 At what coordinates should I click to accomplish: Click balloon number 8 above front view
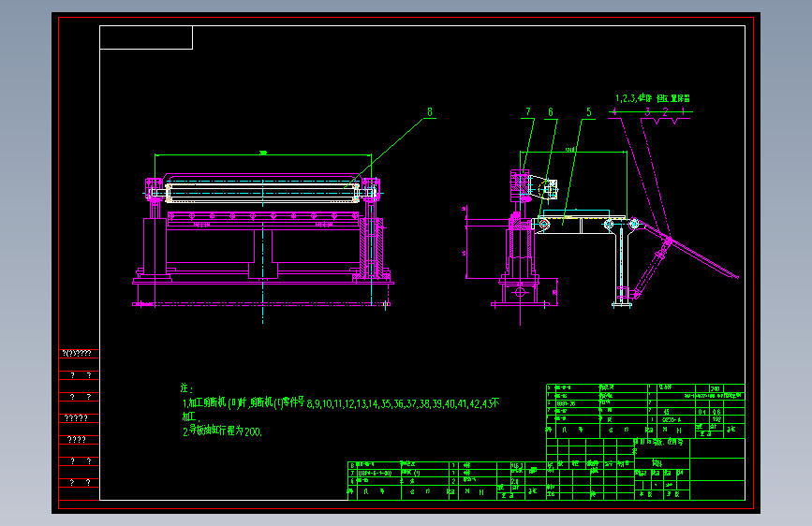430,111
